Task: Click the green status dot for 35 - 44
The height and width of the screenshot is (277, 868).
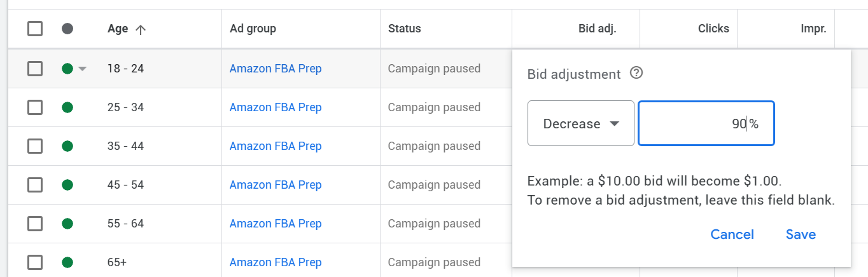Action: click(67, 146)
